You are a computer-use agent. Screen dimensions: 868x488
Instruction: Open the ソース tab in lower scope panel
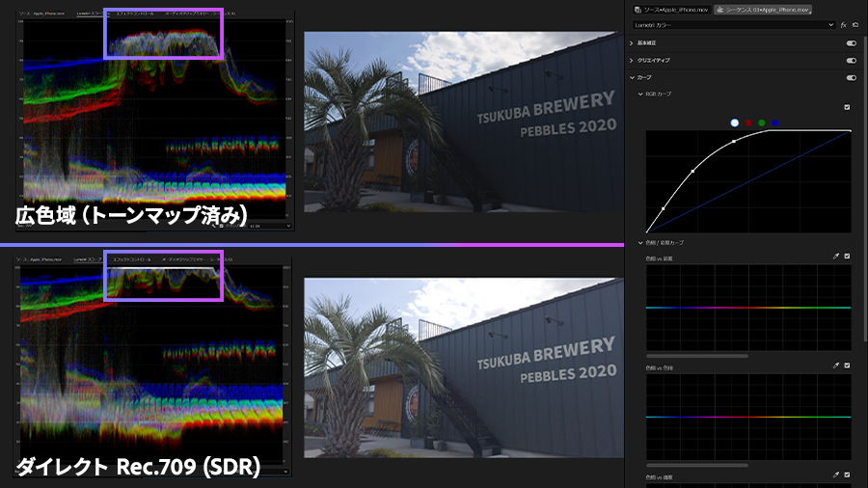click(39, 258)
